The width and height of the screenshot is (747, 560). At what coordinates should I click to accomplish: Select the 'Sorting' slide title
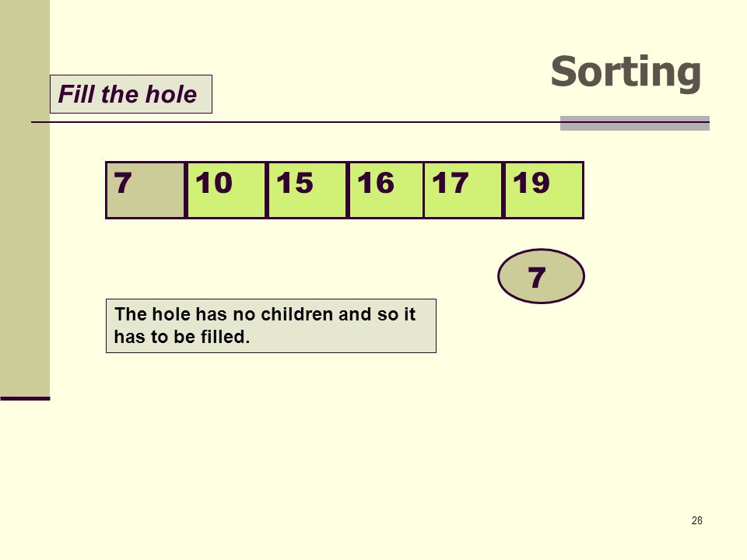[626, 72]
